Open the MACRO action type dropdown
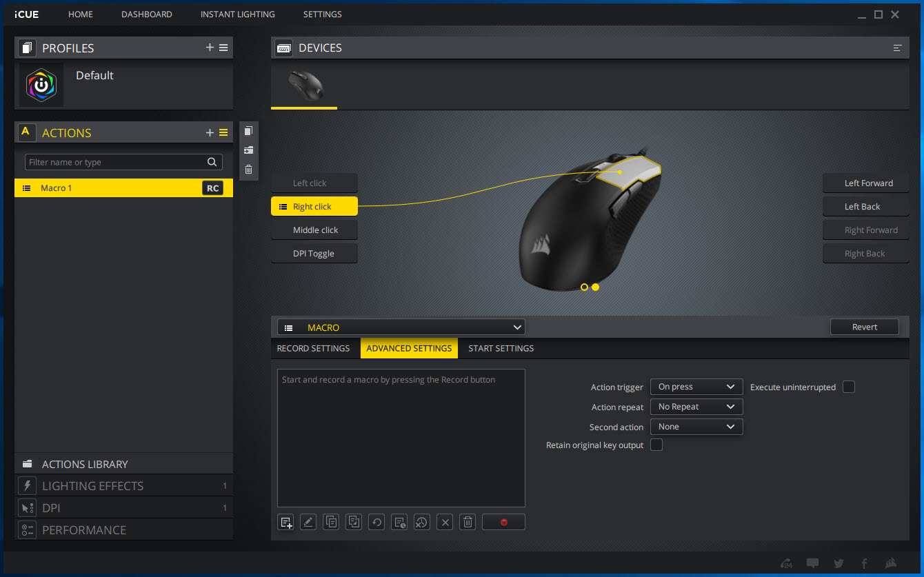 click(401, 327)
